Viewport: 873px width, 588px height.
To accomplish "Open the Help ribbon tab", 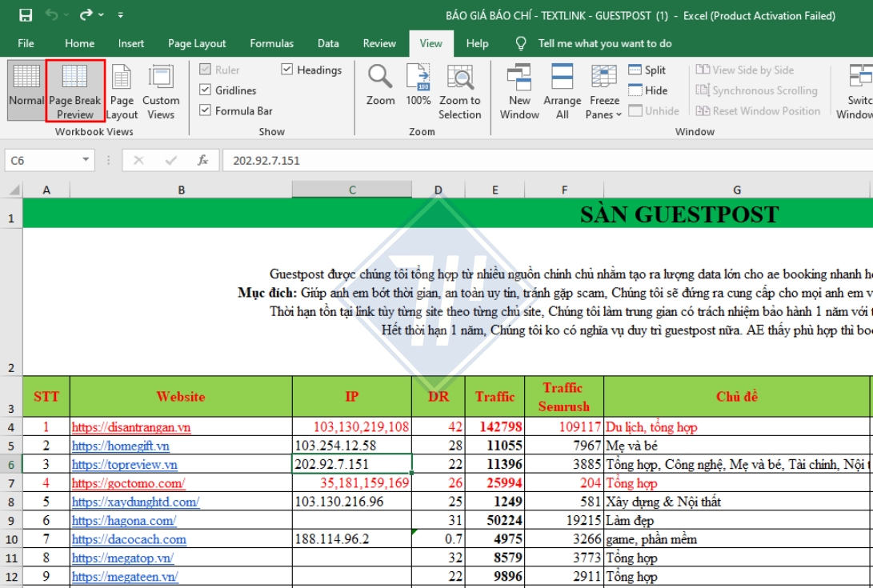I will [477, 43].
